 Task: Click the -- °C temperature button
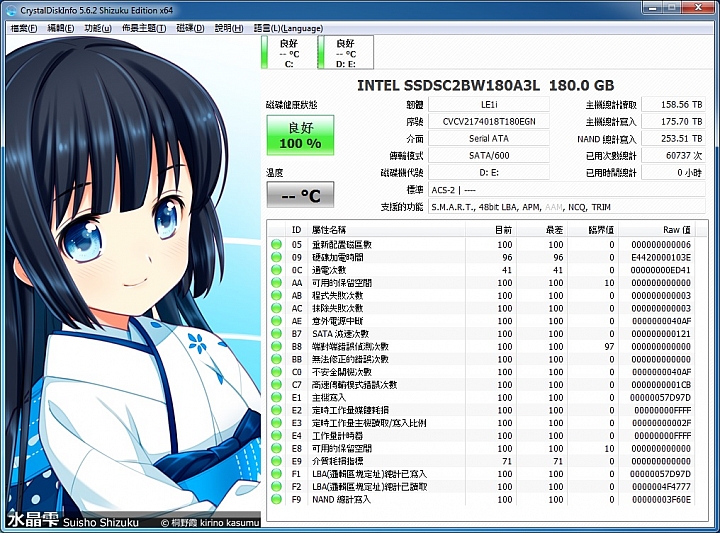click(x=300, y=195)
